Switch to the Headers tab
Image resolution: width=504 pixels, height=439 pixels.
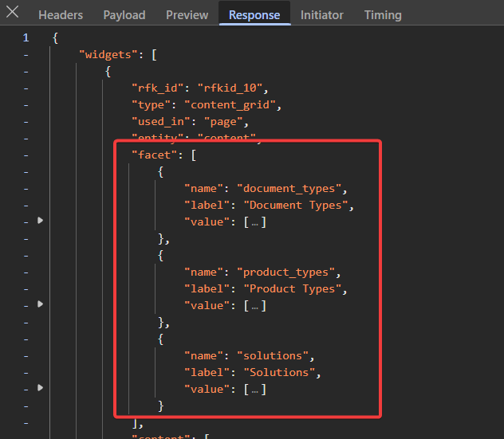point(61,15)
